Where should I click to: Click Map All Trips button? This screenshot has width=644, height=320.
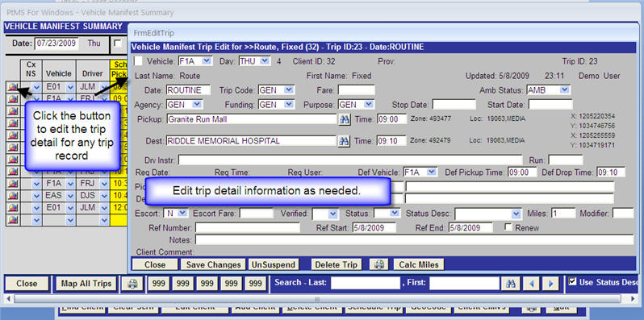(86, 284)
